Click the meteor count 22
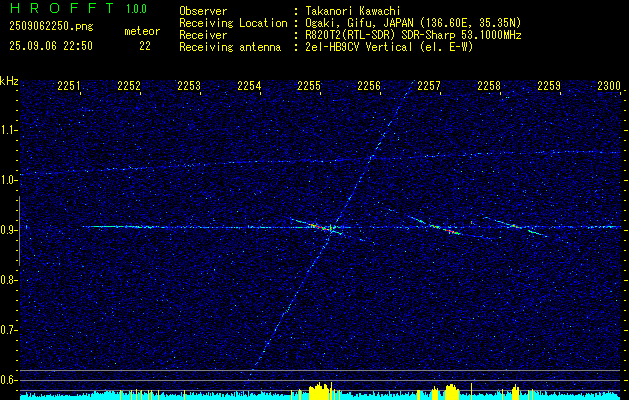The width and height of the screenshot is (629, 400). coord(145,46)
